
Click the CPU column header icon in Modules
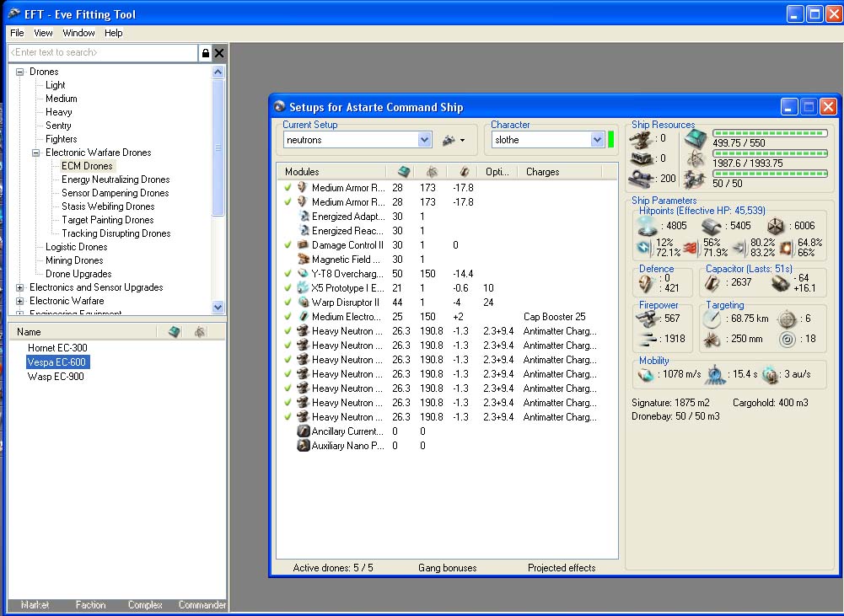pyautogui.click(x=404, y=172)
